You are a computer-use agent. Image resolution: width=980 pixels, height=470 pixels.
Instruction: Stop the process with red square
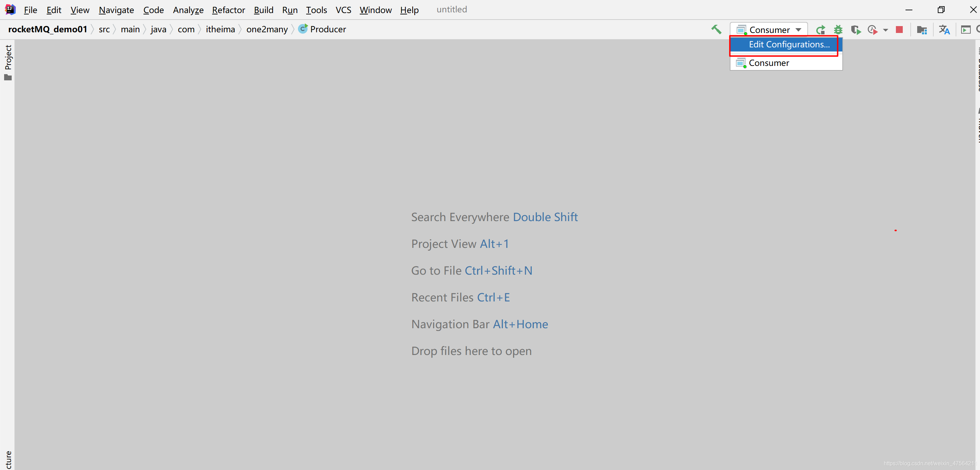coord(899,30)
